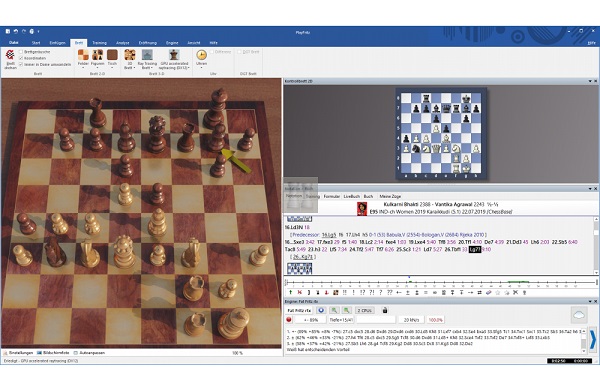Image resolution: width=600 pixels, height=390 pixels.
Task: Click the evaluation profile timeline bar
Action: 440,283
